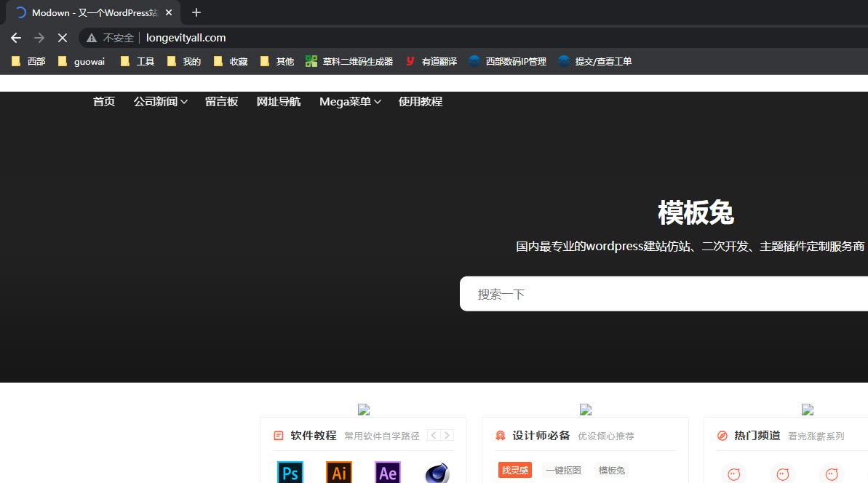Image resolution: width=868 pixels, height=483 pixels.
Task: Open the guowai bookmarks folder
Action: tap(81, 61)
